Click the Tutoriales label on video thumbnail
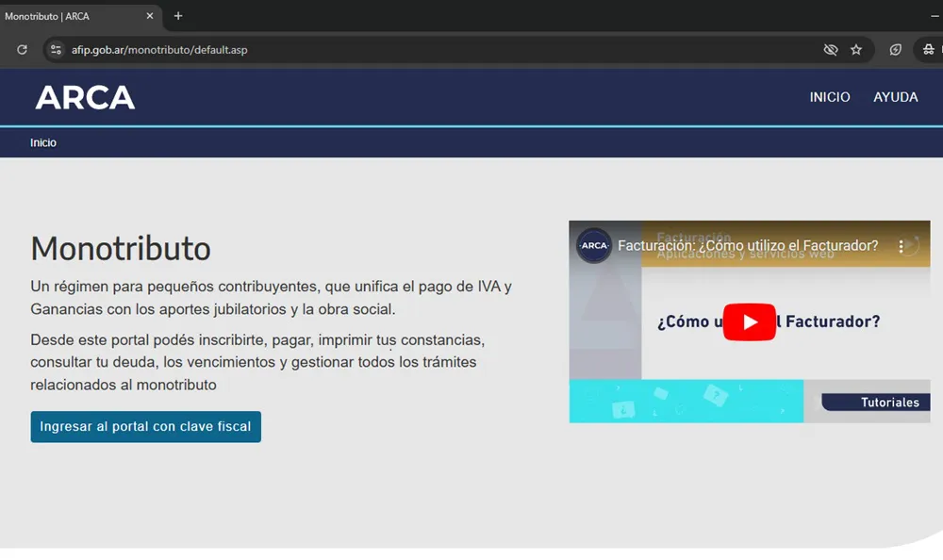 (889, 403)
